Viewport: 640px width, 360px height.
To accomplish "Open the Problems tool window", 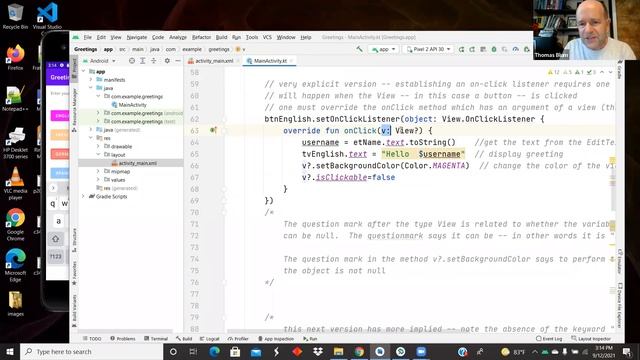I will 123,339.
